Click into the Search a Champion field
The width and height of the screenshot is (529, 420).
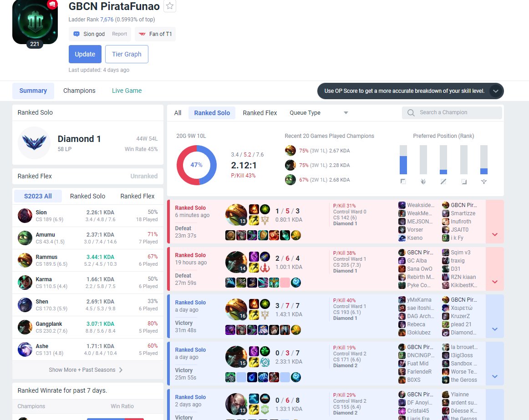click(452, 113)
